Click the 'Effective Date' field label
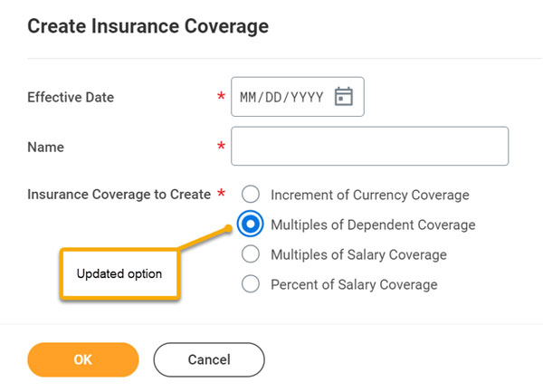Image resolution: width=543 pixels, height=392 pixels. point(71,97)
